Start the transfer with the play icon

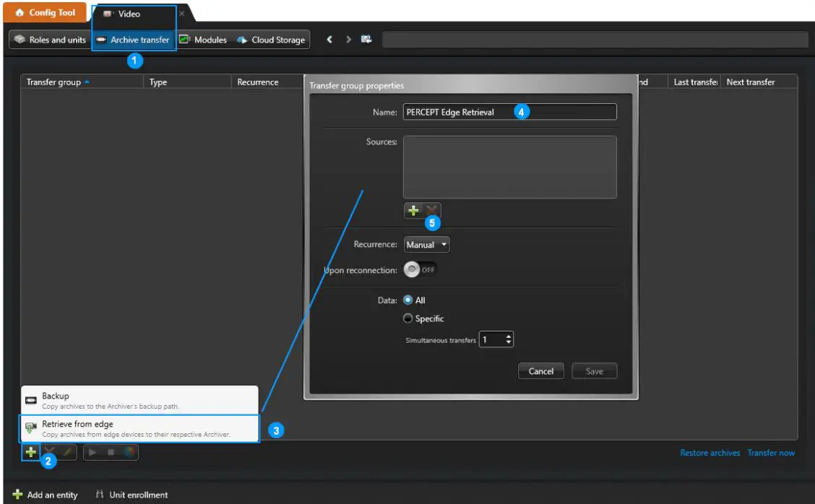(x=92, y=452)
